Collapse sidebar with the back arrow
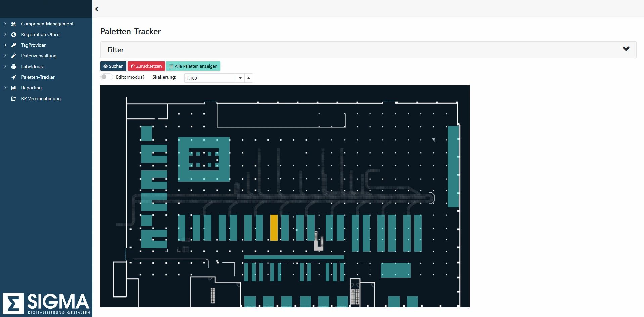Viewport: 644px width, 317px height. coord(97,9)
